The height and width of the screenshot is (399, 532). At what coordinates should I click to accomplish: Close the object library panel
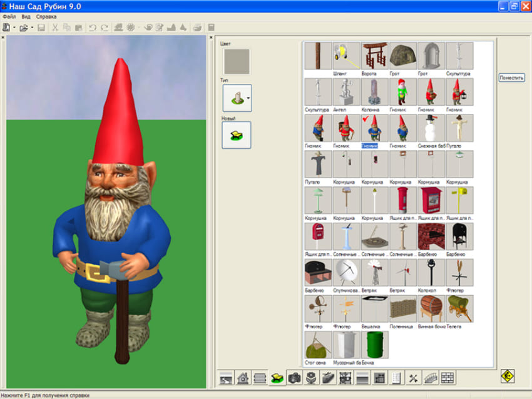point(211,38)
